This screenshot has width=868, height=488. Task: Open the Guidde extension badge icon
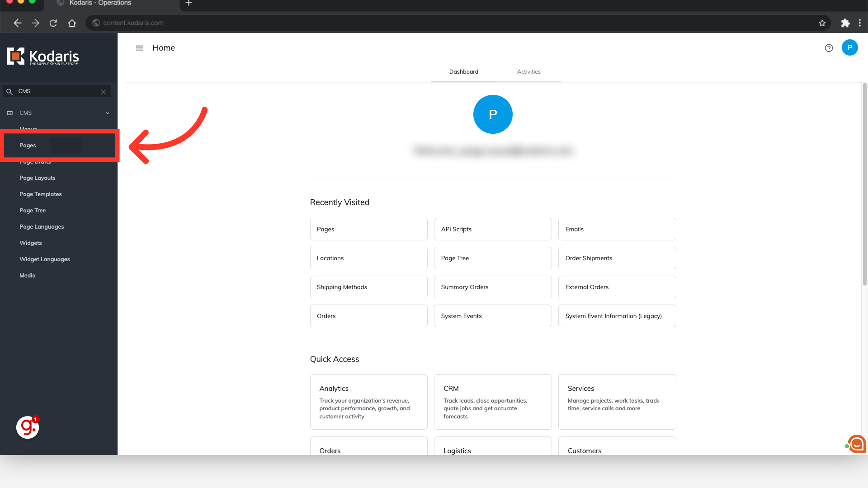click(28, 427)
